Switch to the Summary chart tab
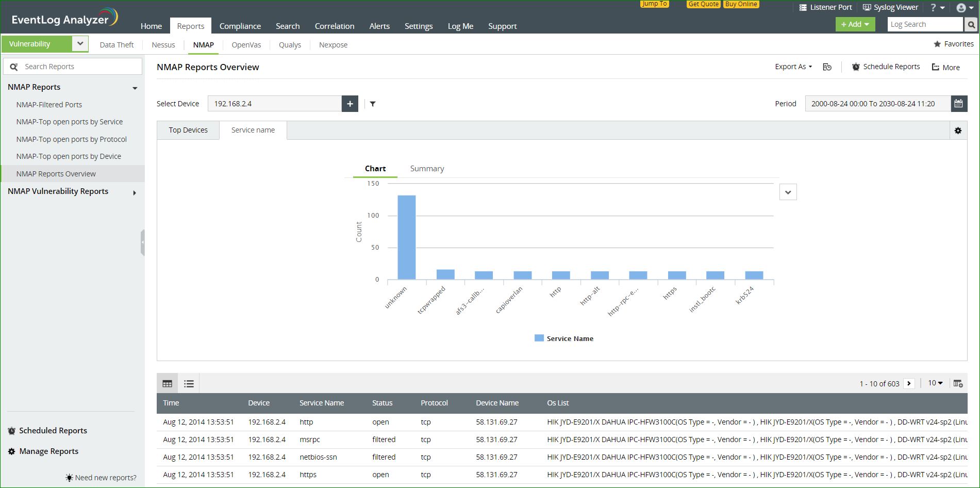Image resolution: width=980 pixels, height=488 pixels. [x=427, y=169]
